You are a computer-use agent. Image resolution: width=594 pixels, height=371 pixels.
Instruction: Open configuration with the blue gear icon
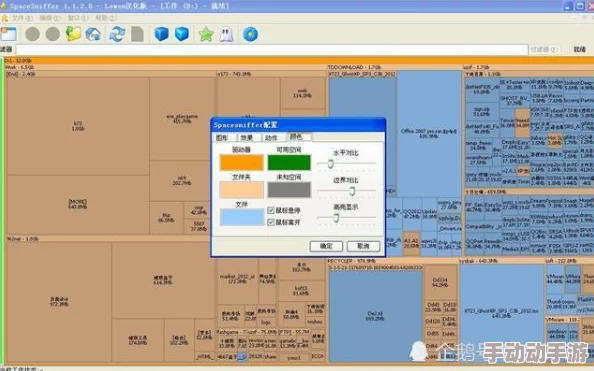tap(250, 34)
